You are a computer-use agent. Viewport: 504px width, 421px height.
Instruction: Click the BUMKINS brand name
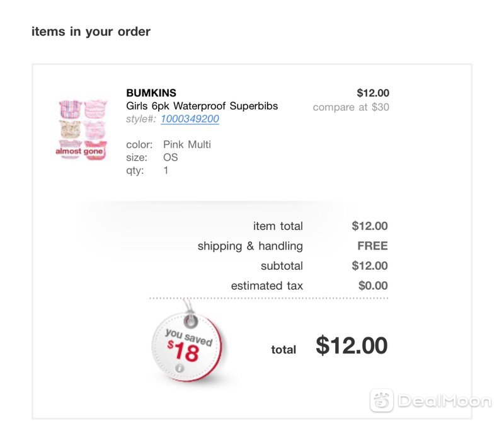coord(151,93)
